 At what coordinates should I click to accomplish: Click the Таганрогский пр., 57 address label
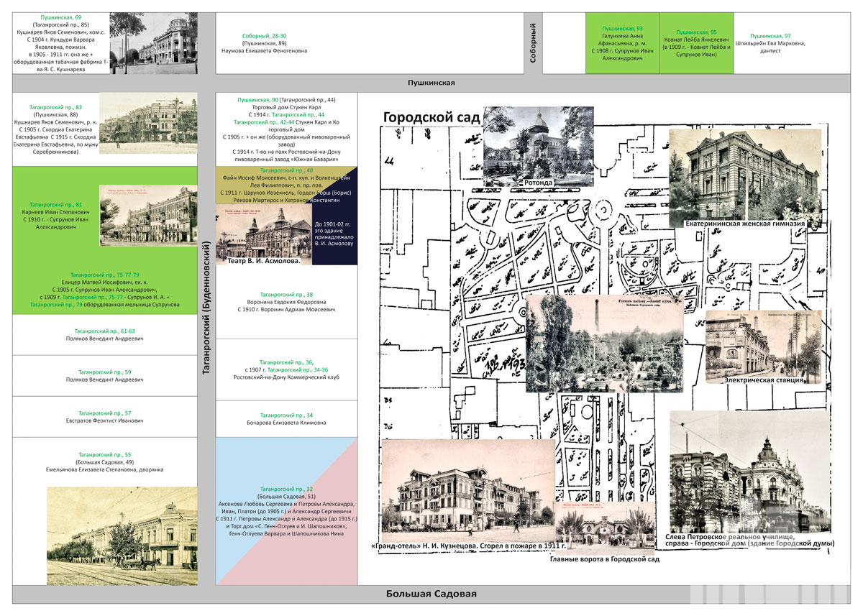click(x=104, y=413)
